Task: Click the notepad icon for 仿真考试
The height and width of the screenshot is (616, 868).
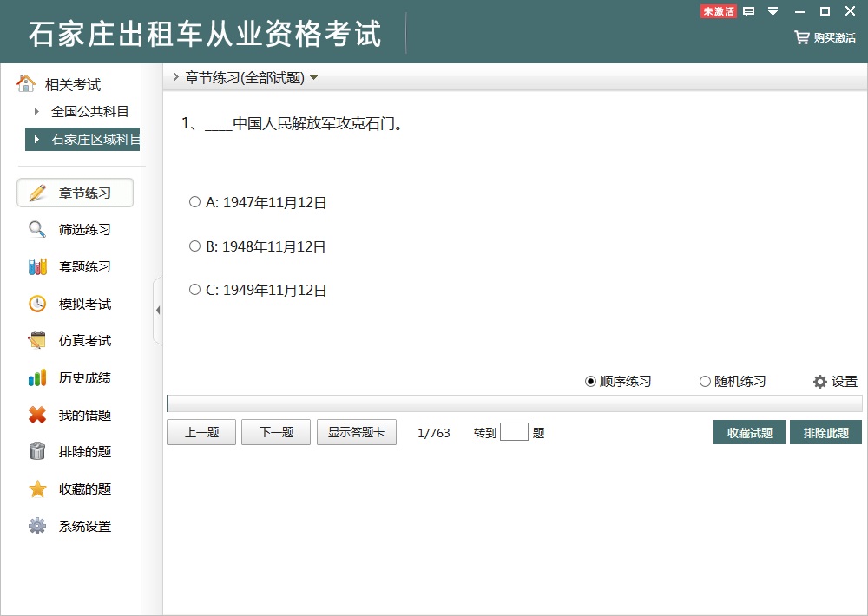Action: [37, 340]
